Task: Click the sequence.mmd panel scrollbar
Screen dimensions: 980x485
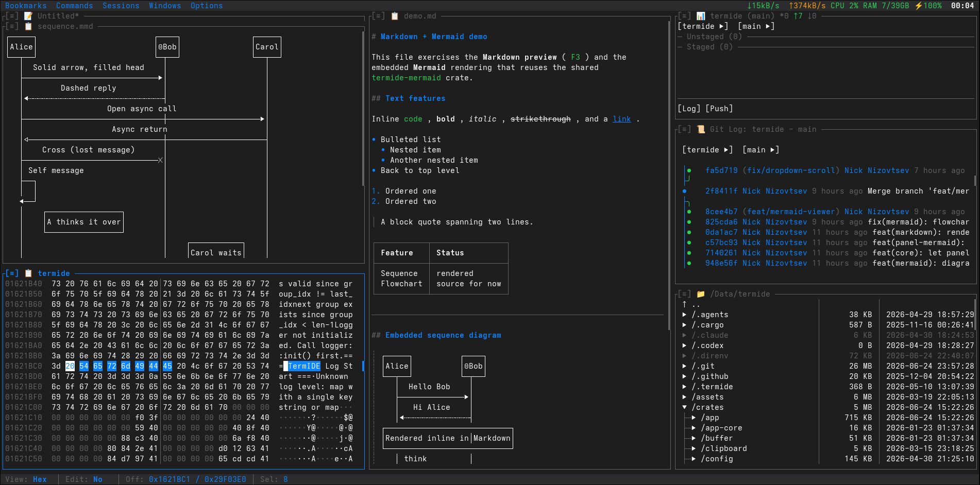Action: (363, 109)
